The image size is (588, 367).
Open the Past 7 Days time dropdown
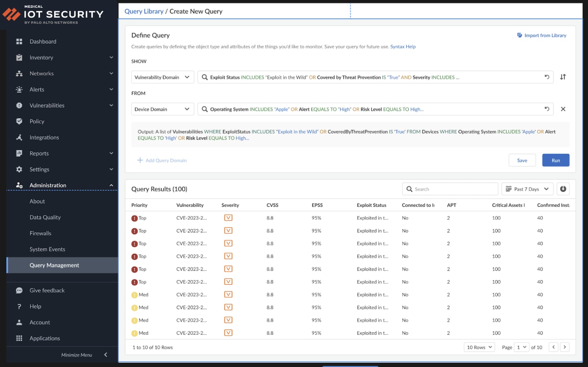527,189
